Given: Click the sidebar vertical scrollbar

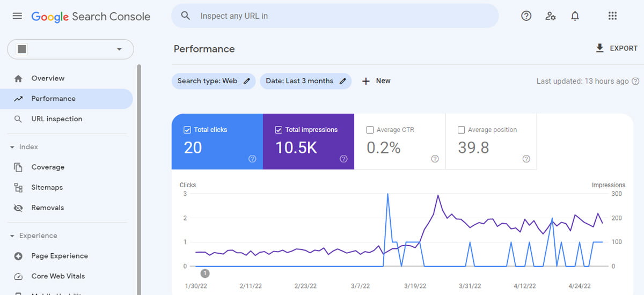Looking at the screenshot, I should (139, 177).
